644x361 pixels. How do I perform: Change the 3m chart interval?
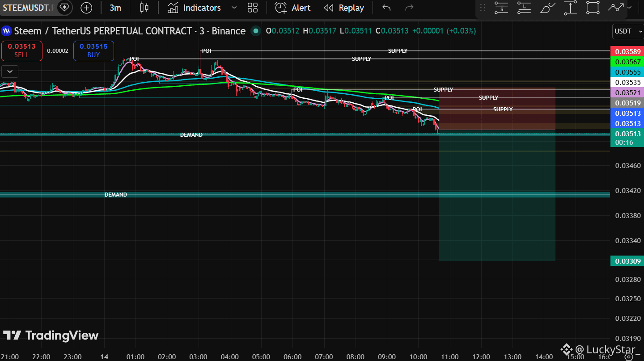pos(115,8)
